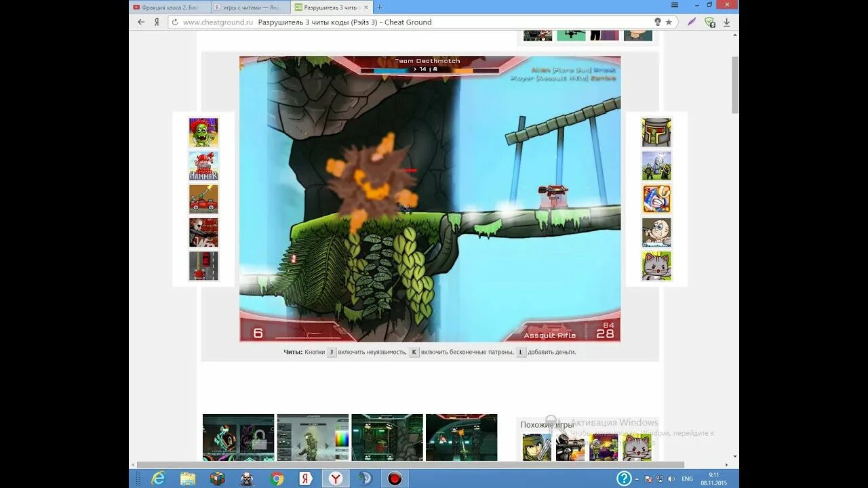Switch to the 'Фракция хаоса 2' YouTube tab

coord(170,7)
